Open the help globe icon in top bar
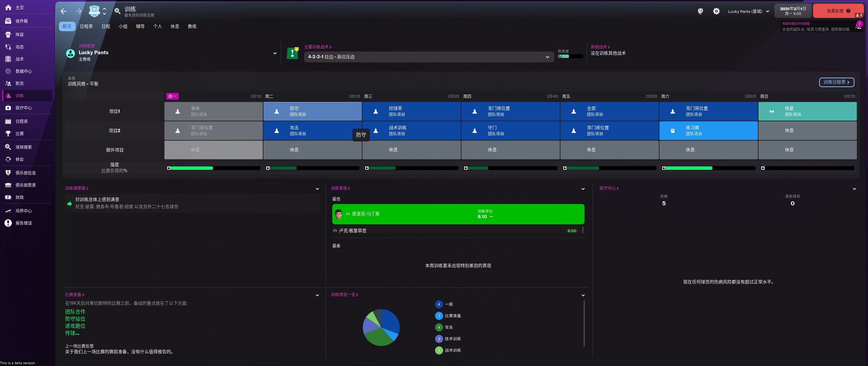Image resolution: width=868 pixels, height=366 pixels. click(700, 11)
